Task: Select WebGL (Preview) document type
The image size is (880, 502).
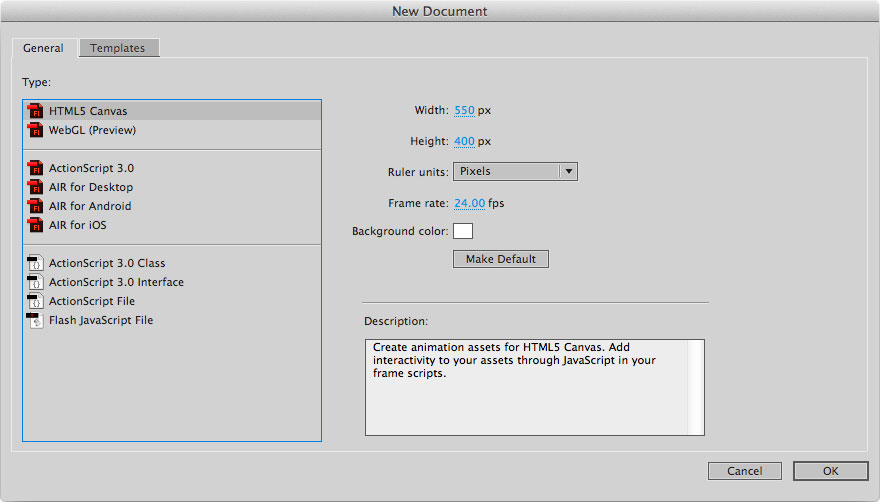Action: coord(172,130)
